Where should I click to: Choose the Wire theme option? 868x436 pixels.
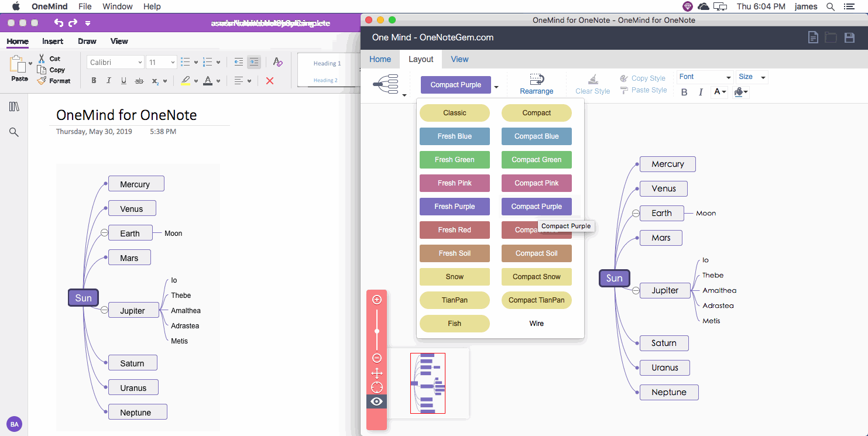(537, 324)
